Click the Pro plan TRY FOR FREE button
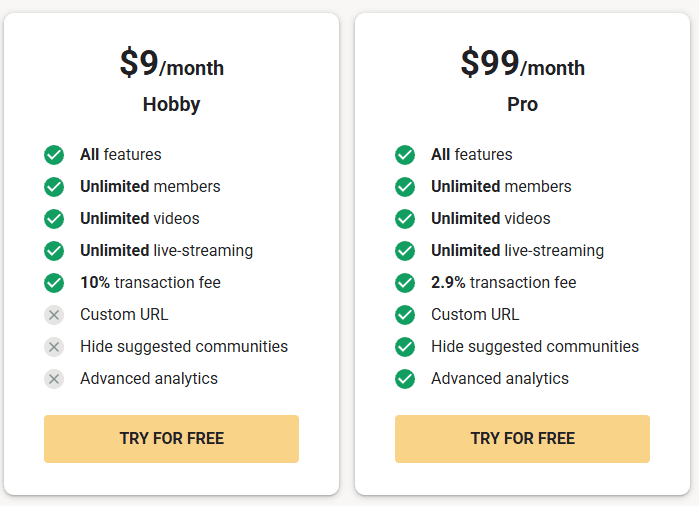The image size is (699, 506). (522, 439)
